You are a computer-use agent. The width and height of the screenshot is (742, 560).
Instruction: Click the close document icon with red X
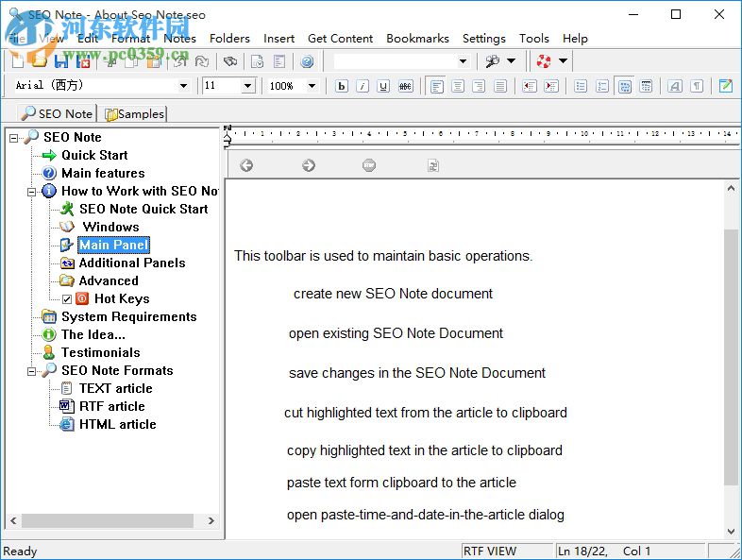point(83,61)
